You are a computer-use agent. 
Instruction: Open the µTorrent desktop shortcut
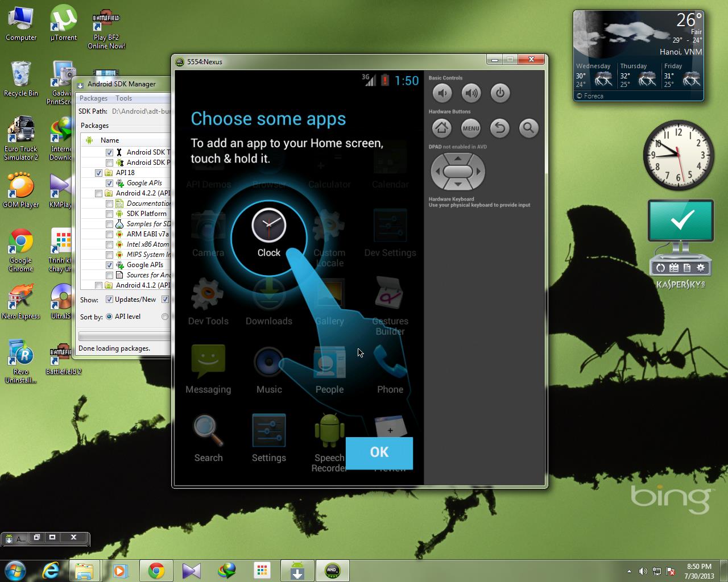click(64, 24)
